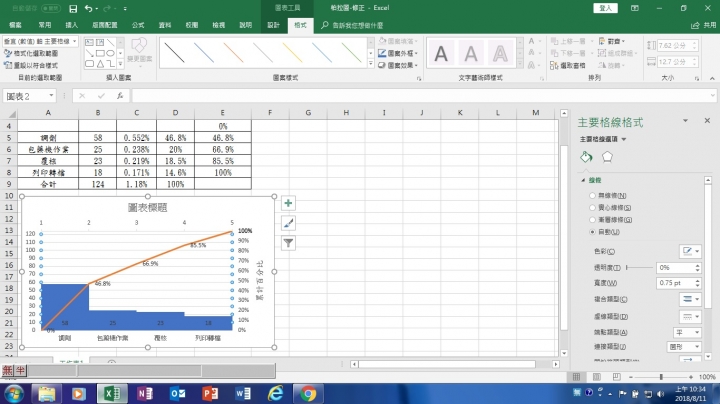Click the Redo arrow icon
This screenshot has width=720, height=404.
coord(107,8)
